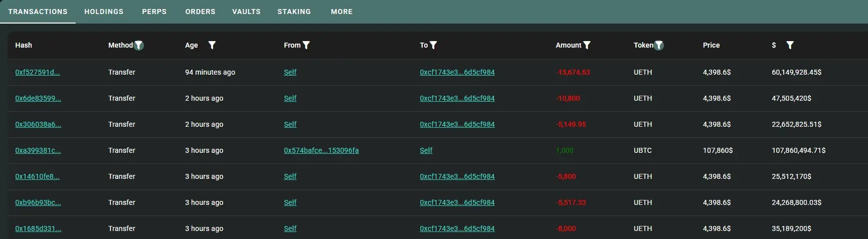The image size is (868, 239).
Task: Open recipient address in the first row
Action: [457, 72]
